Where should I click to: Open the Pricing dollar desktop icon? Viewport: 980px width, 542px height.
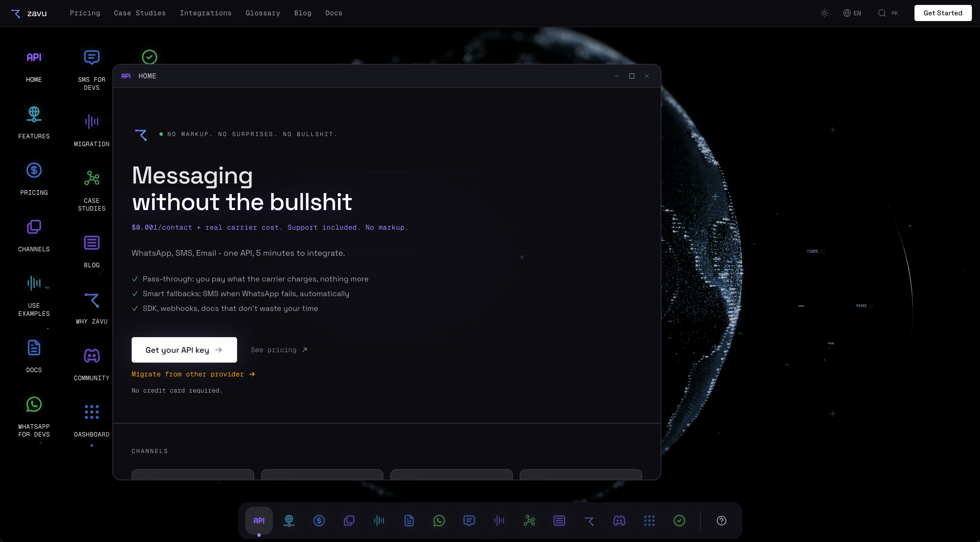pyautogui.click(x=34, y=170)
